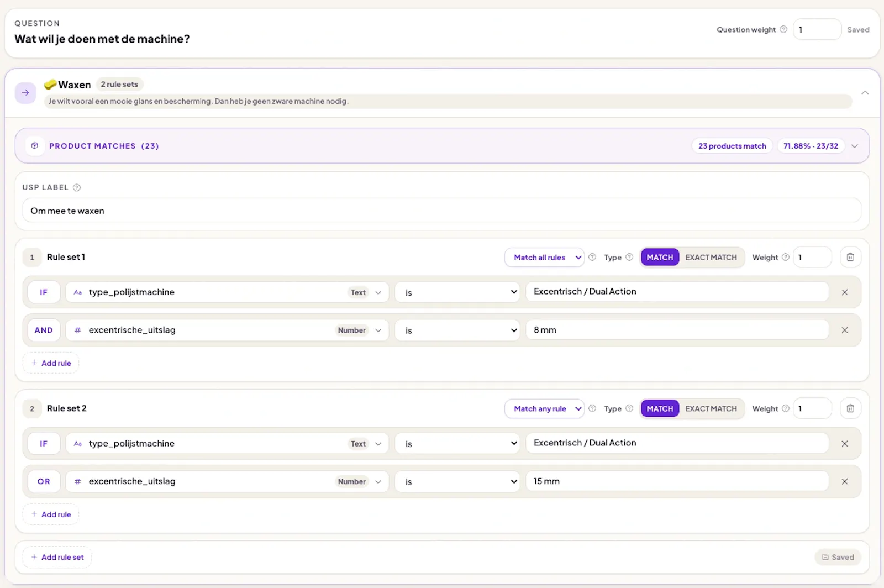Click the Product Matches cube icon
Screen dimensions: 884x588
[x=35, y=146]
